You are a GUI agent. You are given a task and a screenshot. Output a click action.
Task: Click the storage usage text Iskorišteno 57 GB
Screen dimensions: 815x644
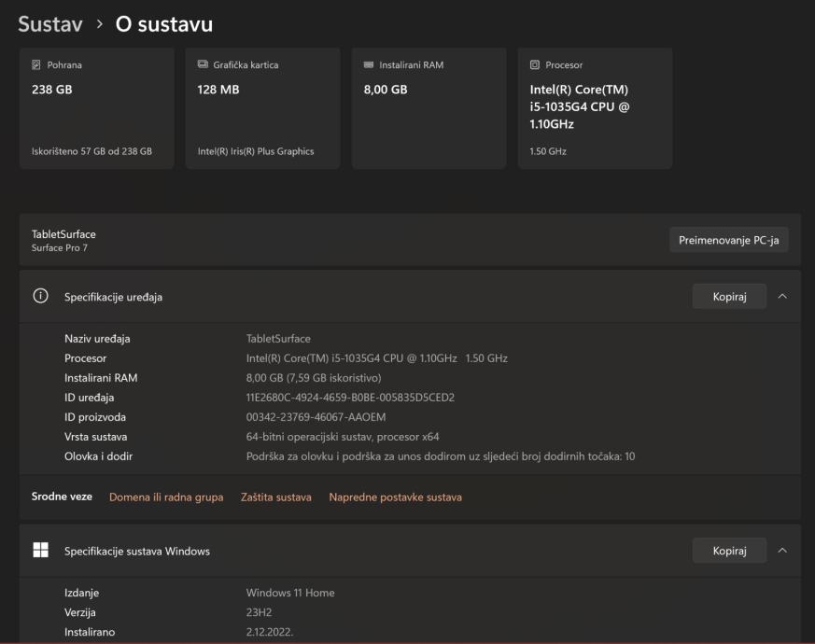[x=92, y=153]
